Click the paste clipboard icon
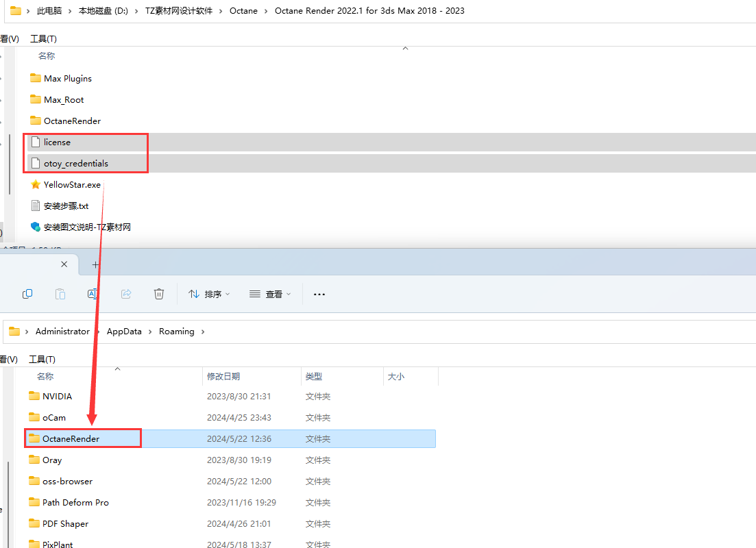The width and height of the screenshot is (756, 548). click(x=60, y=293)
